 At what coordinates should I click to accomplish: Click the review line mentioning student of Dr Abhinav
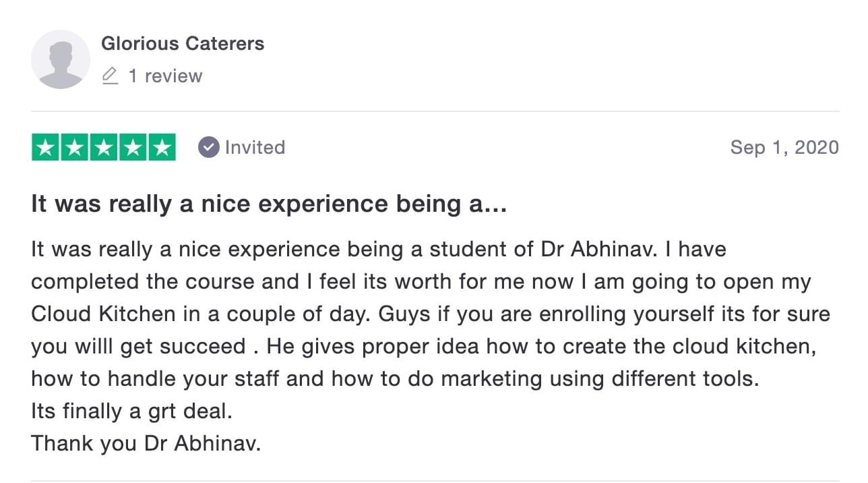coord(379,250)
